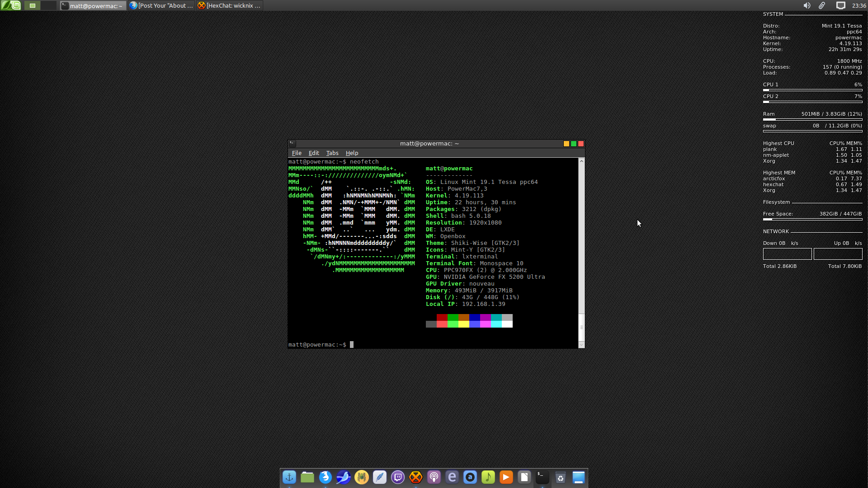Launch the yellow spider browser icon

point(362,477)
